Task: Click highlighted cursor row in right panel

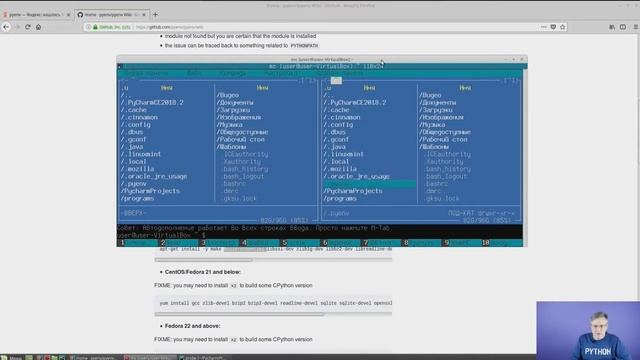Action: [x=370, y=184]
